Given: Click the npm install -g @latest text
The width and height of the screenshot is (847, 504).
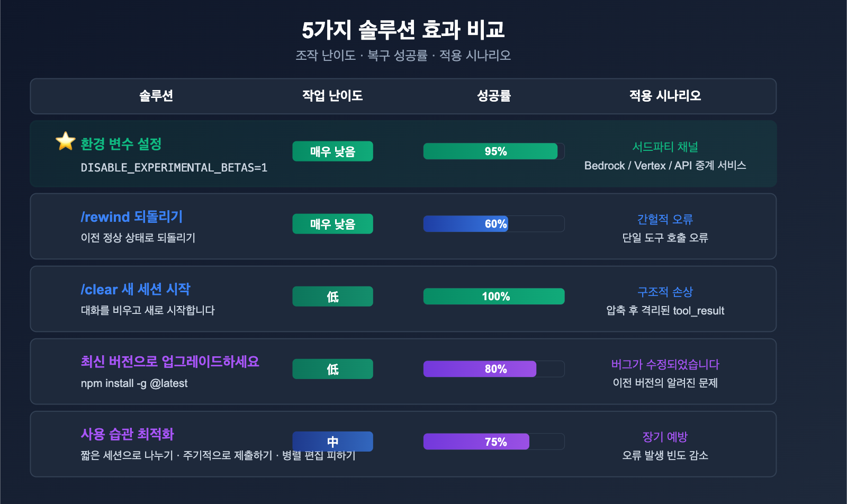Looking at the screenshot, I should tap(134, 383).
